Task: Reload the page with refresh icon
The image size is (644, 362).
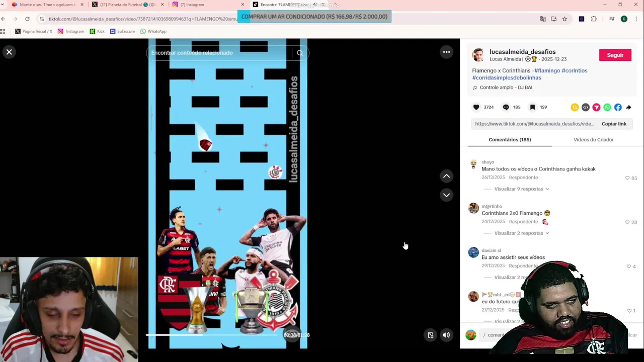Action: pyautogui.click(x=27, y=19)
